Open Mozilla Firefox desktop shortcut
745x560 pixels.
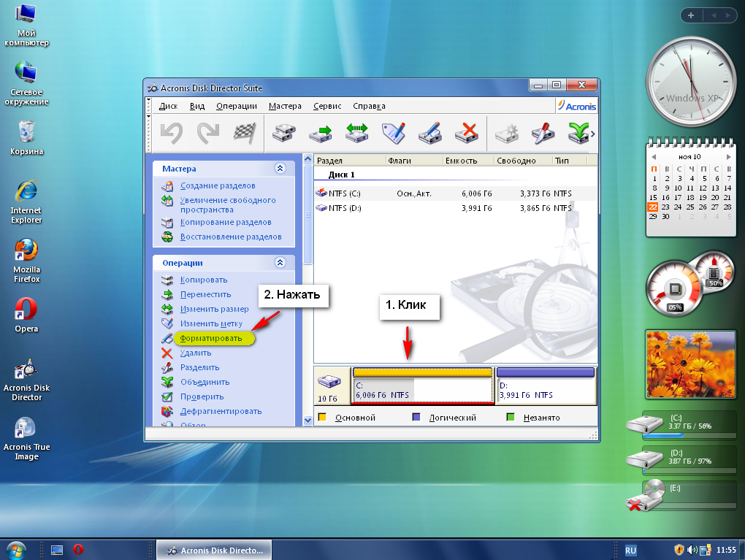[x=26, y=261]
